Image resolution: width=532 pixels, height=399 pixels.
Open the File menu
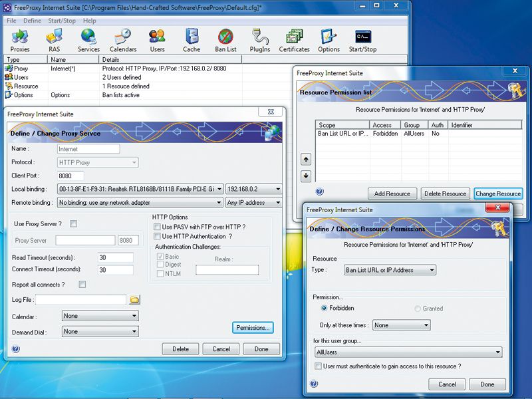pyautogui.click(x=11, y=21)
